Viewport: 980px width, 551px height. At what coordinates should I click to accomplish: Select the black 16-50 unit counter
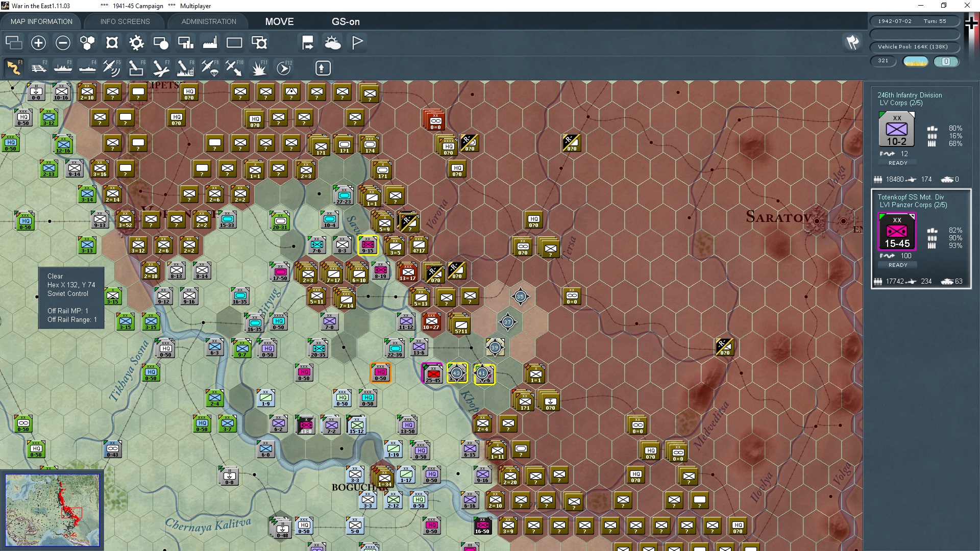(x=482, y=526)
